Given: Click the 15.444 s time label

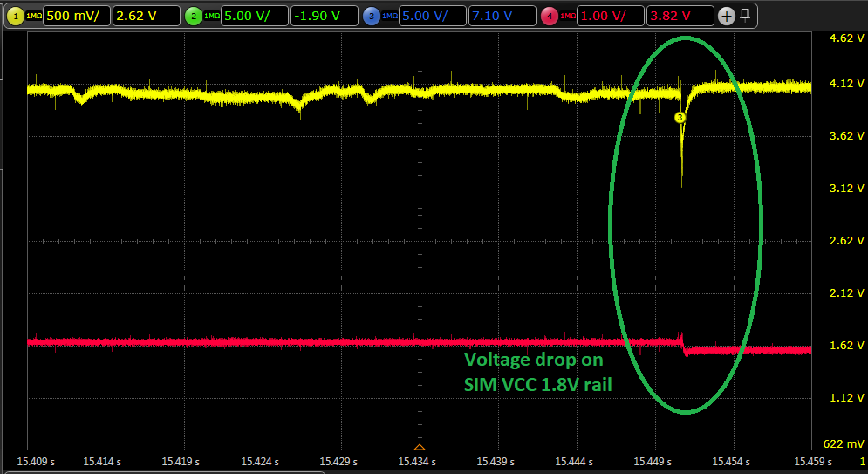Looking at the screenshot, I should click(x=575, y=461).
